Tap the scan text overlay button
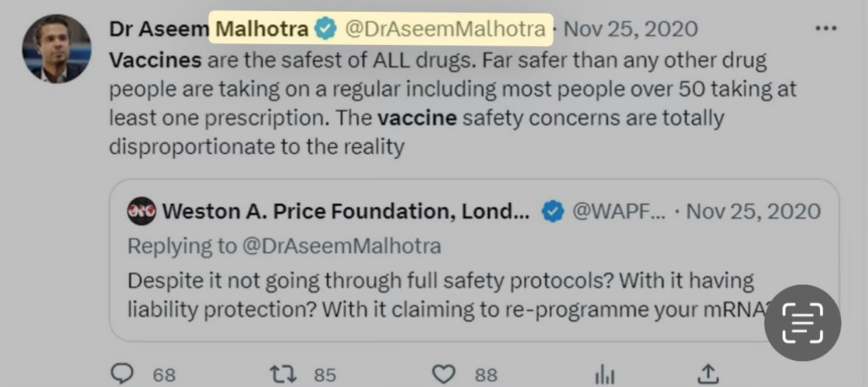 click(x=802, y=324)
